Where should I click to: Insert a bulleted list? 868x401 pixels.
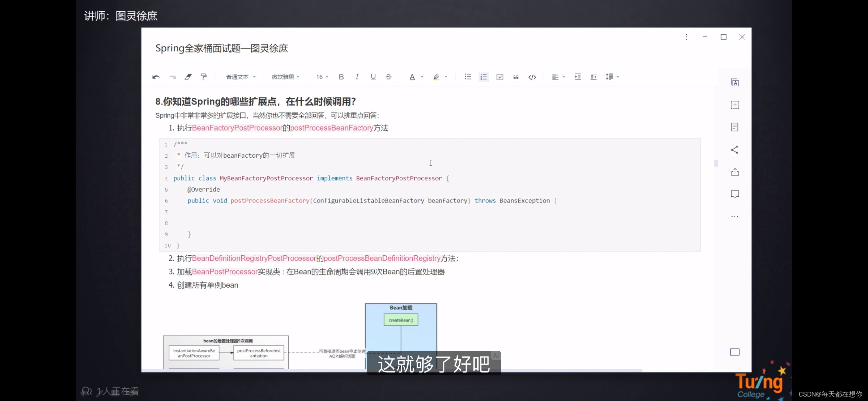(468, 77)
